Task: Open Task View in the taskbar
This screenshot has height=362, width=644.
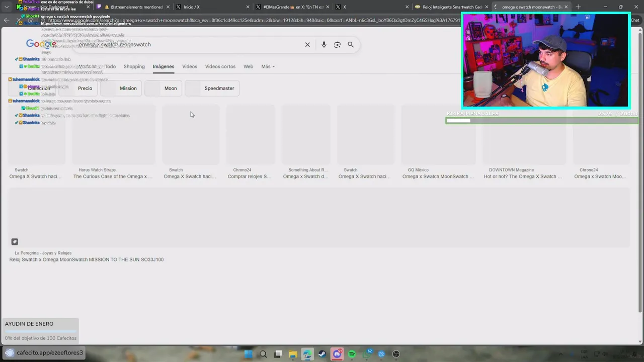Action: [x=278, y=354]
